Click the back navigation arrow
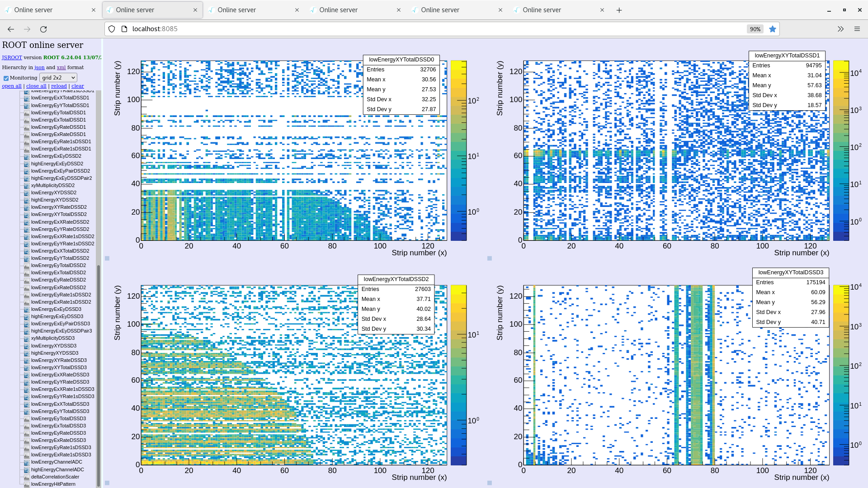Image resolution: width=868 pixels, height=488 pixels. coord(10,29)
